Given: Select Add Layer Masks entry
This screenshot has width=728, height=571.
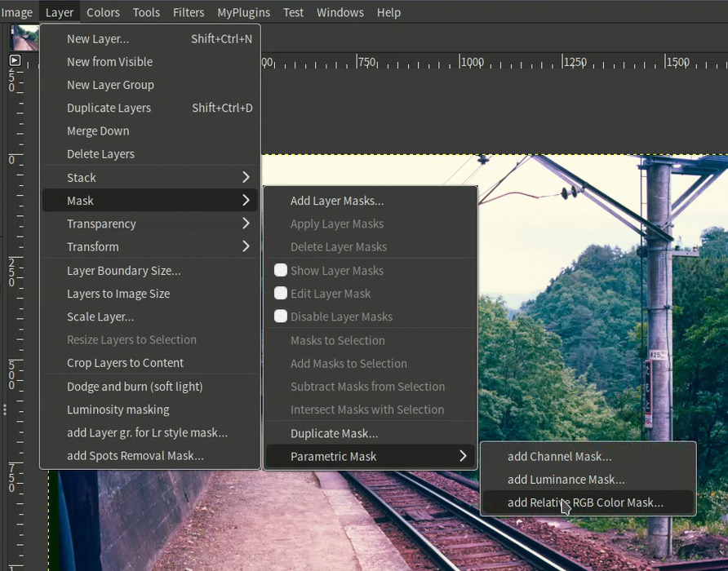Looking at the screenshot, I should 336,201.
